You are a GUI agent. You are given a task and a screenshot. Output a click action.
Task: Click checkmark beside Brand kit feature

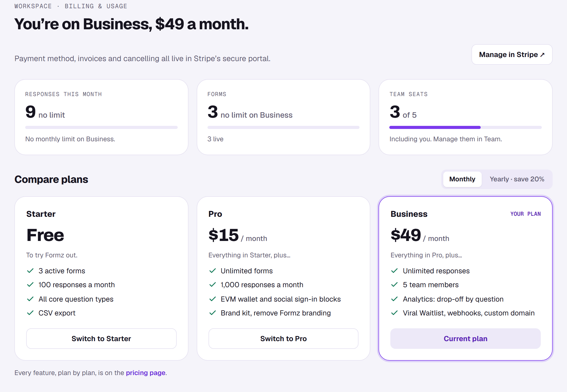pos(213,313)
